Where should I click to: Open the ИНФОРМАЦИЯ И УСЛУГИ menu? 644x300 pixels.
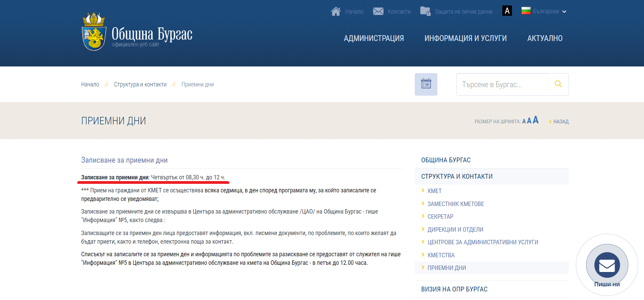pyautogui.click(x=465, y=38)
